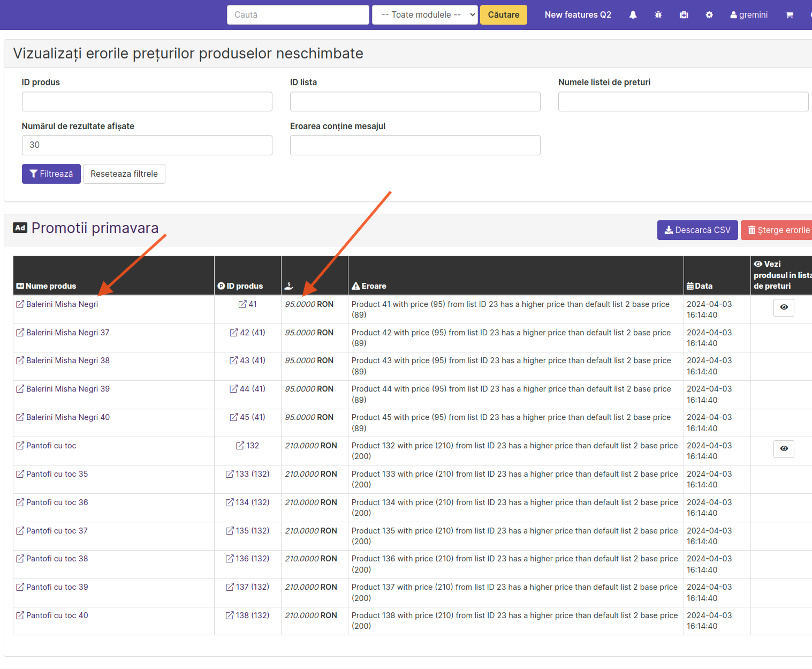Viewport: 812px width, 669px height.
Task: Open product ID 44 (41) link
Action: 248,389
